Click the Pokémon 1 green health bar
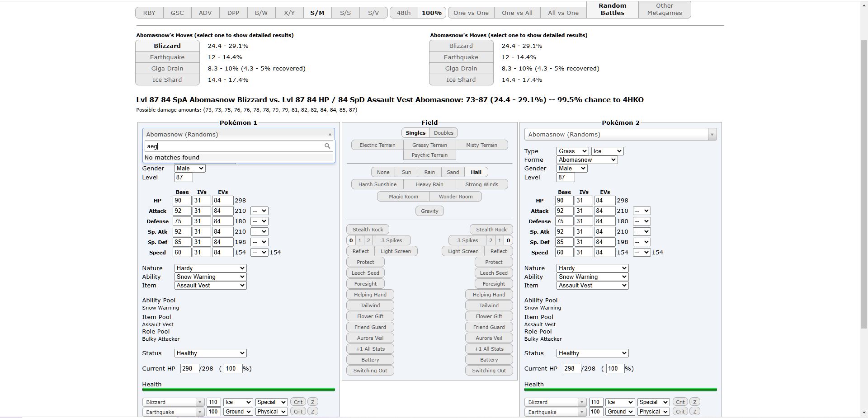The width and height of the screenshot is (868, 418). (x=238, y=390)
